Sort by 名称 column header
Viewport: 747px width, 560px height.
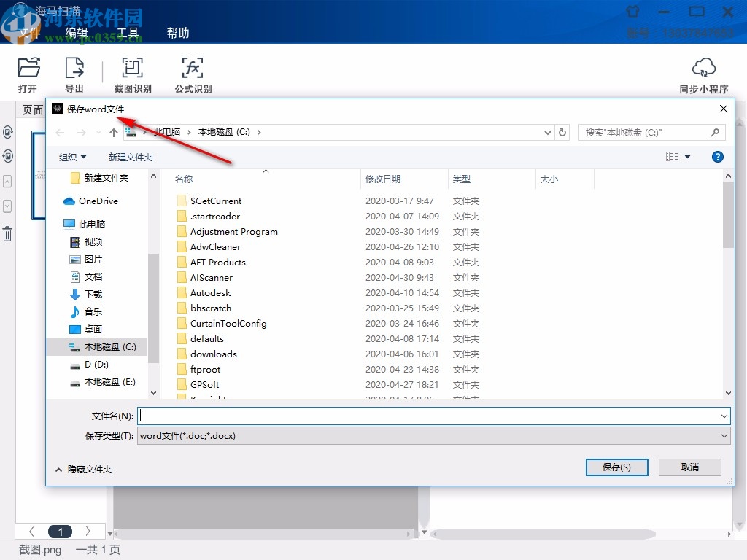click(x=184, y=179)
